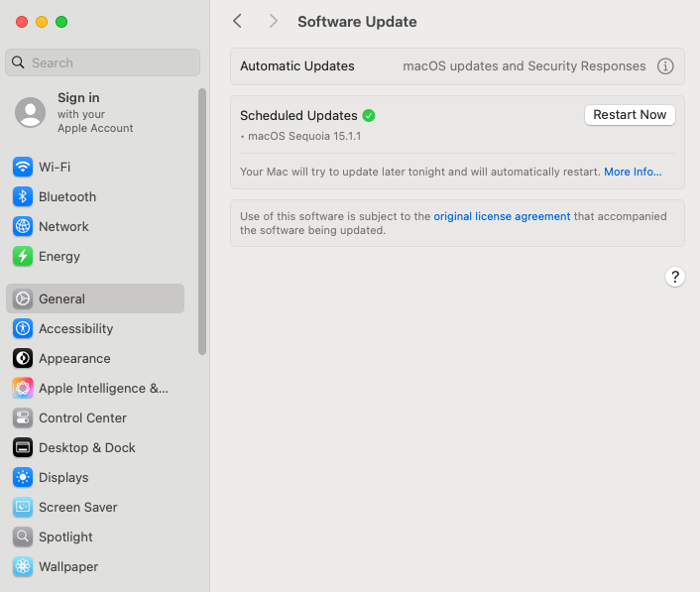
Task: Open Automatic Updates info button
Action: [x=665, y=66]
